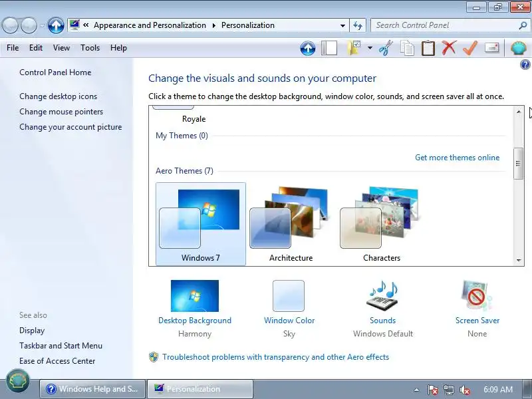The height and width of the screenshot is (399, 532).
Task: Open the folder options dropdown arrow
Action: click(x=370, y=48)
